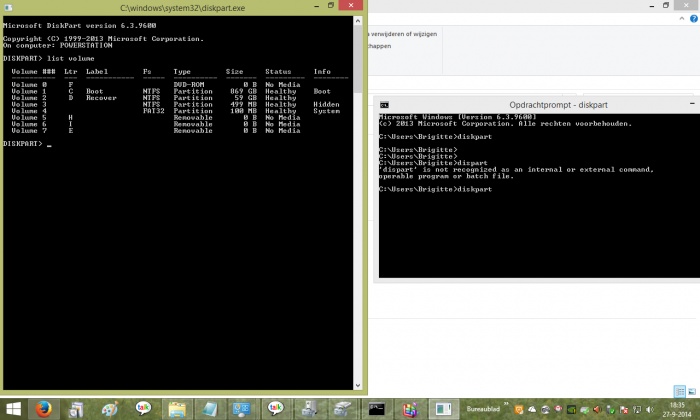
Task: Click the 'POWERSTATION' computer name text
Action: pos(86,45)
